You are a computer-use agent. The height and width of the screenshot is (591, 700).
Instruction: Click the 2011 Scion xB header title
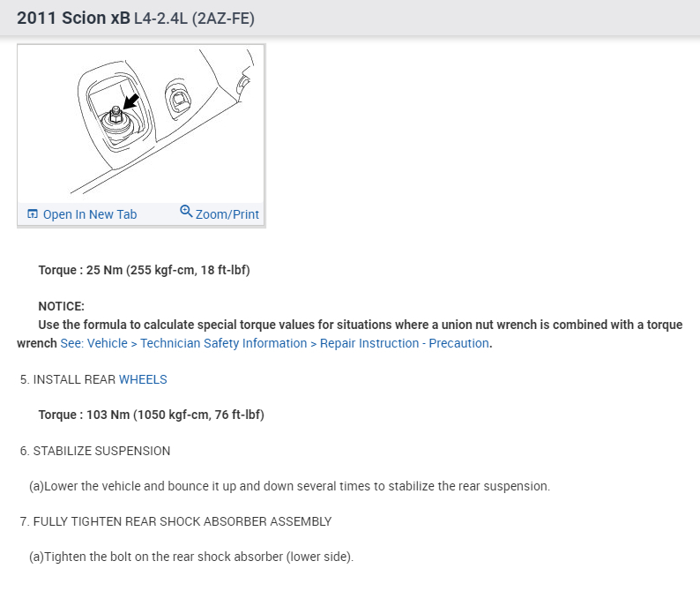(x=73, y=18)
